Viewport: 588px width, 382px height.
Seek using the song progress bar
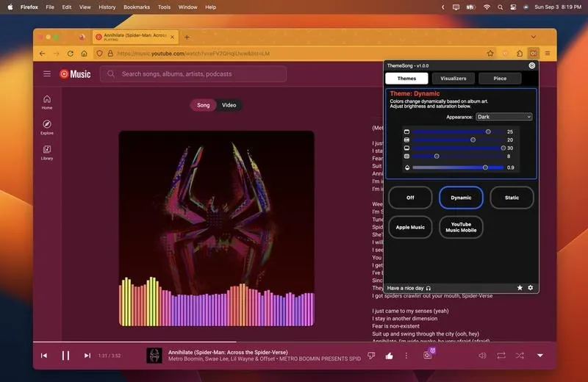coord(295,342)
